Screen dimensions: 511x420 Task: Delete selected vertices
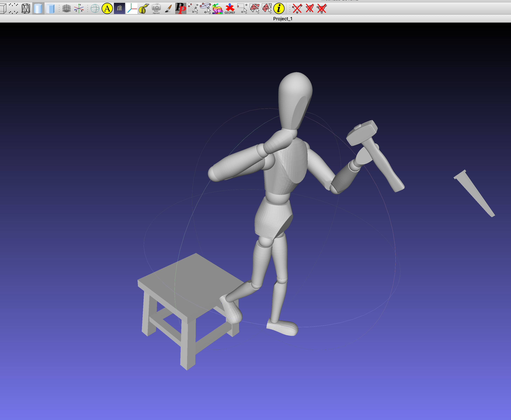[297, 8]
